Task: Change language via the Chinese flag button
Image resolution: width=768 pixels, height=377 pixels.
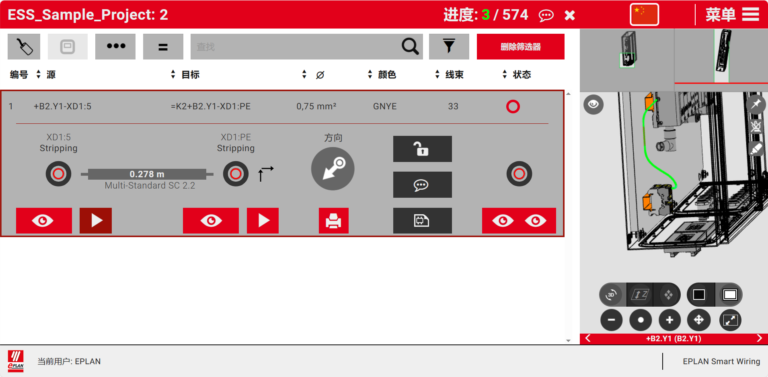Action: 644,14
